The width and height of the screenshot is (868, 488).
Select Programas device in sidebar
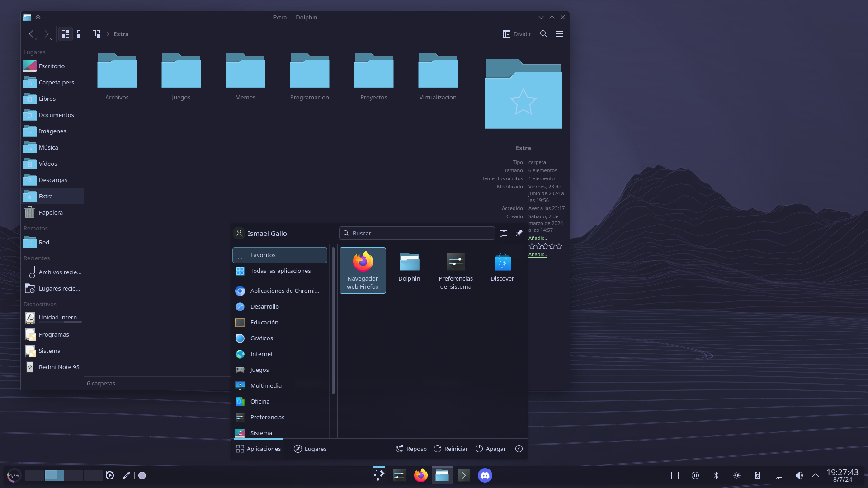[52, 334]
